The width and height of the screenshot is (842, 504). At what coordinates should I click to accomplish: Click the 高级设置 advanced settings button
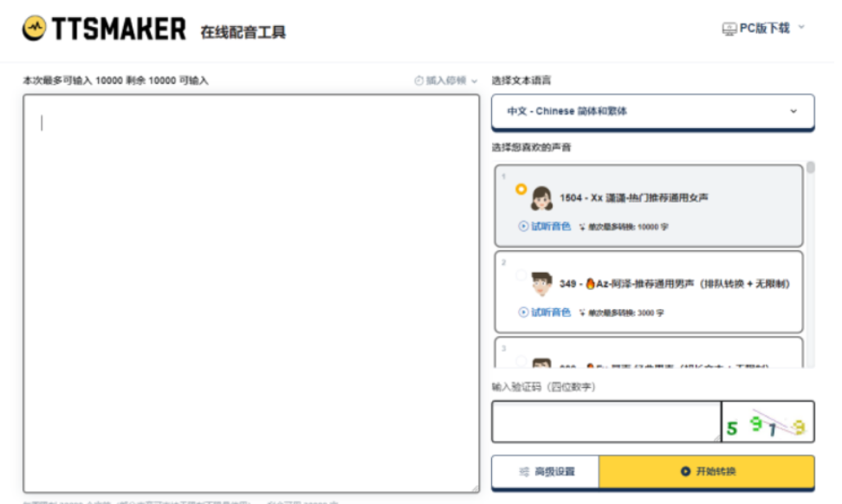pyautogui.click(x=545, y=472)
